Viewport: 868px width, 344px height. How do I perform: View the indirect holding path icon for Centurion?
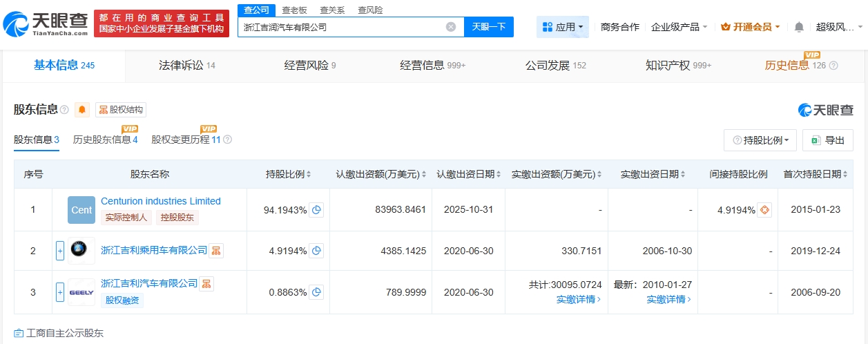click(x=764, y=210)
